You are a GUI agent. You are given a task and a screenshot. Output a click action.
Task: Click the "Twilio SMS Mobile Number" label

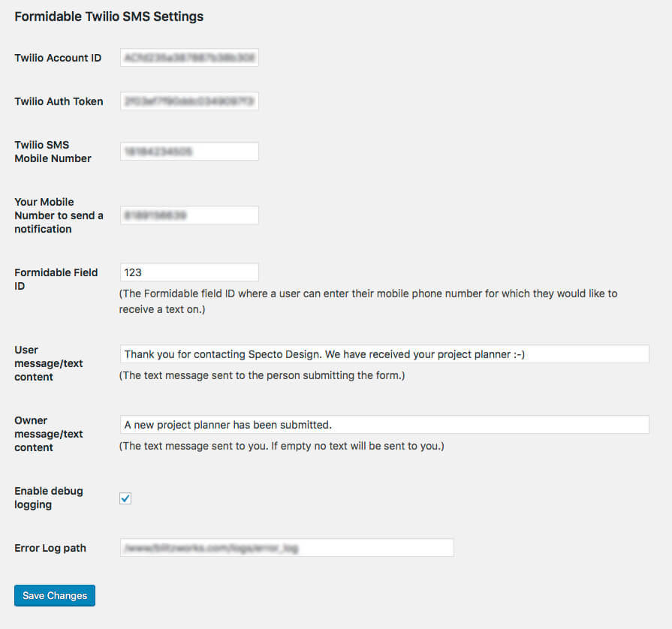(x=53, y=152)
